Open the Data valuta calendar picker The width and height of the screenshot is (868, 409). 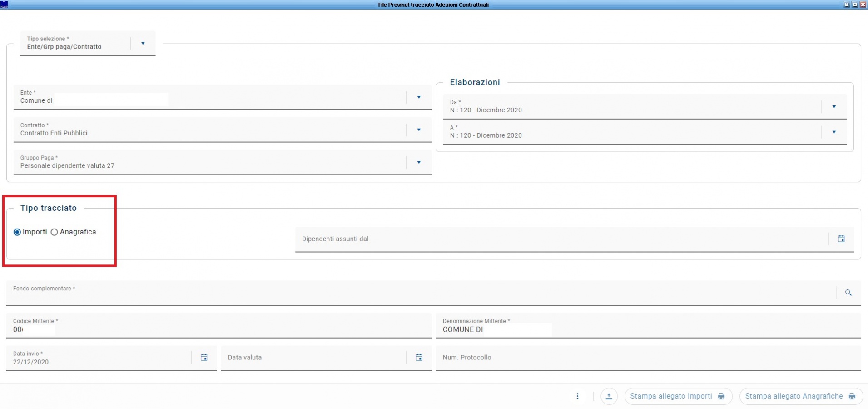point(418,358)
